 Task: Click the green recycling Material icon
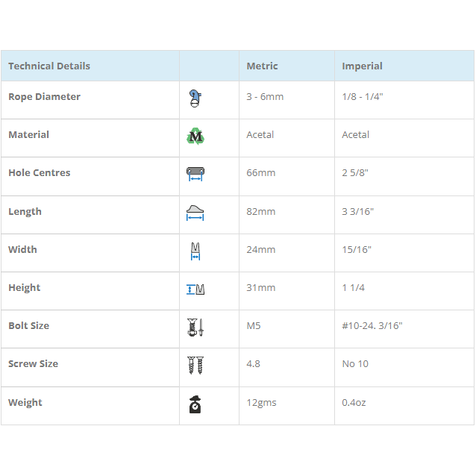pyautogui.click(x=195, y=136)
